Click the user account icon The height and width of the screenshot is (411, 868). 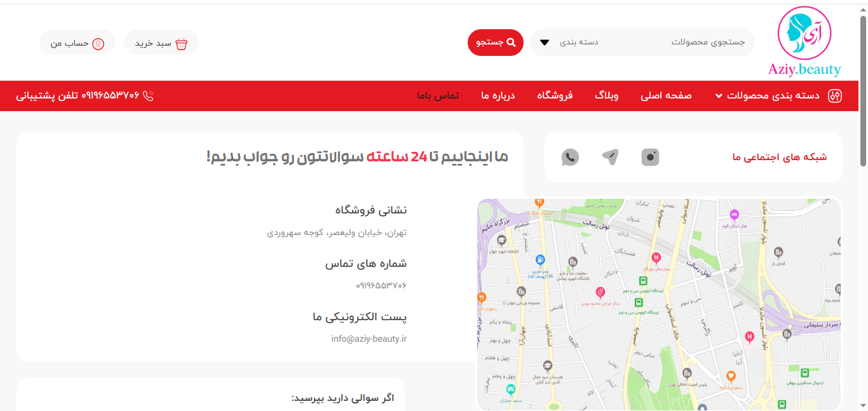tap(98, 44)
